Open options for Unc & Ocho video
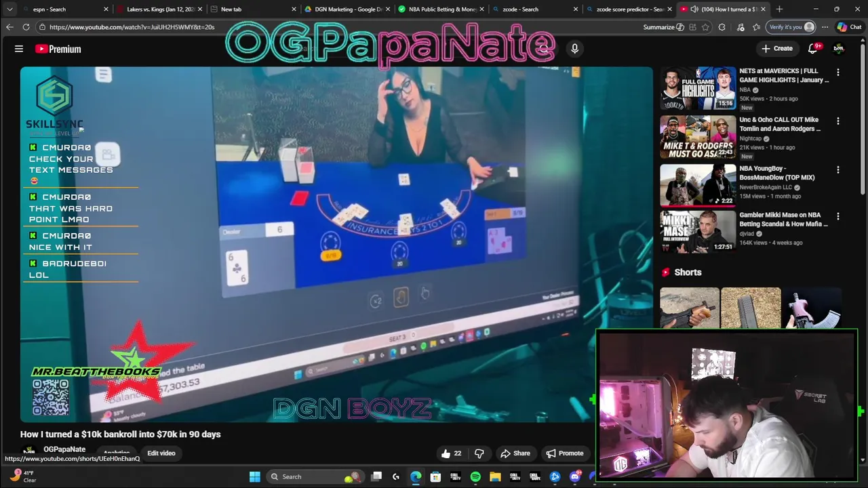 tap(838, 121)
